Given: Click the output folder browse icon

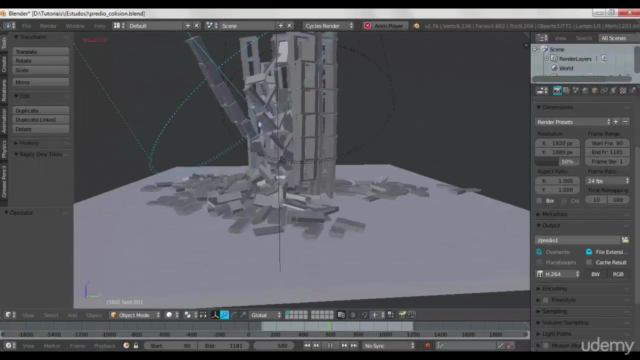Looking at the screenshot, I should (625, 240).
